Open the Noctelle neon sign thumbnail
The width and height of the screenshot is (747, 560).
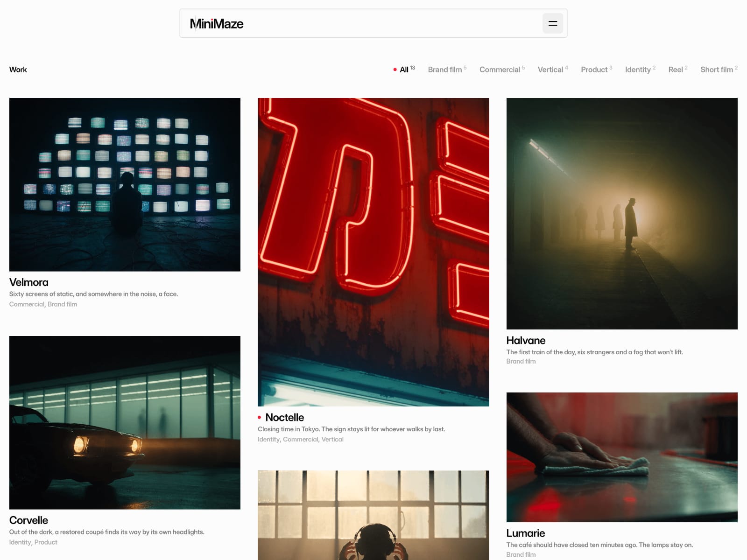click(x=373, y=252)
